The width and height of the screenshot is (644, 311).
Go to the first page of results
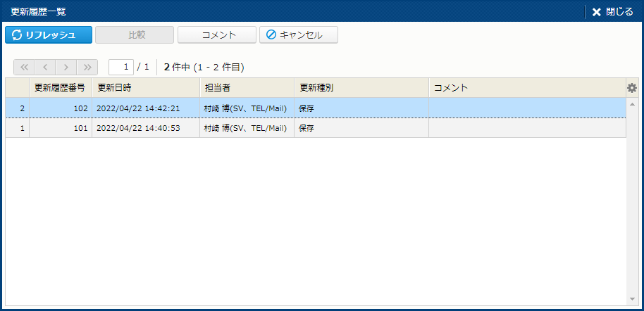(24, 68)
